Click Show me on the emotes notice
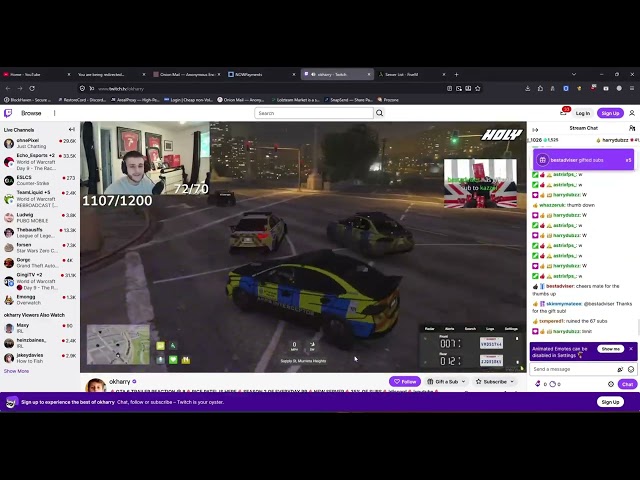Screen dimensions: 640x480 tap(611, 349)
